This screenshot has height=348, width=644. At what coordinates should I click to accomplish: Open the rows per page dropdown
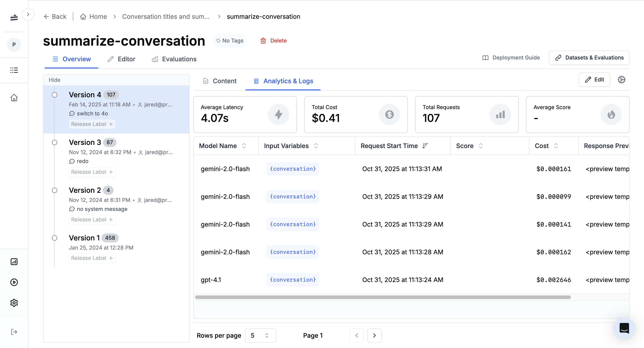pyautogui.click(x=260, y=335)
